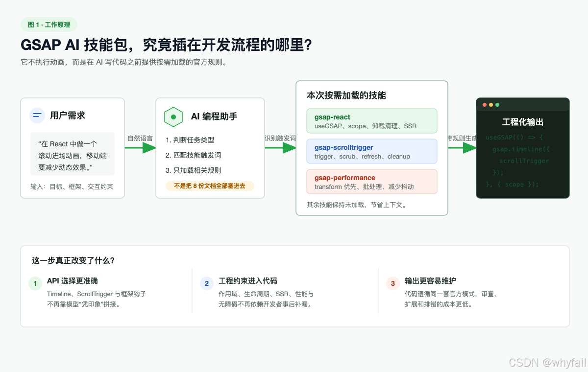This screenshot has width=588, height=372.
Task: Click the 输入：目标、框架、交互约束 text
Action: 72,186
